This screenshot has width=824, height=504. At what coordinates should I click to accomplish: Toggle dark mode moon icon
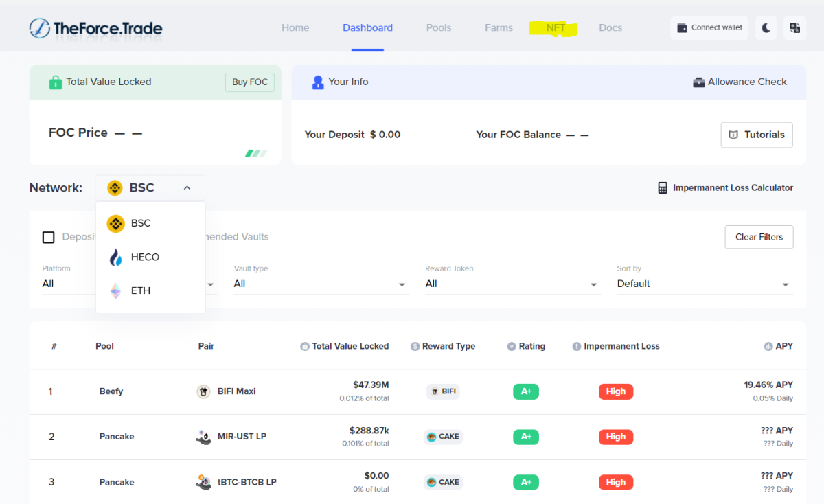[x=766, y=28]
